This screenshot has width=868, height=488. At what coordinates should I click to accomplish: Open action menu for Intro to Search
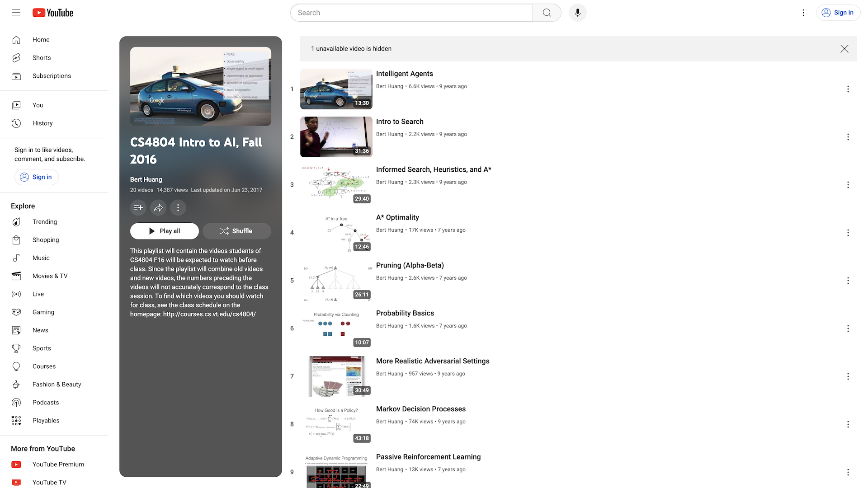(x=848, y=137)
